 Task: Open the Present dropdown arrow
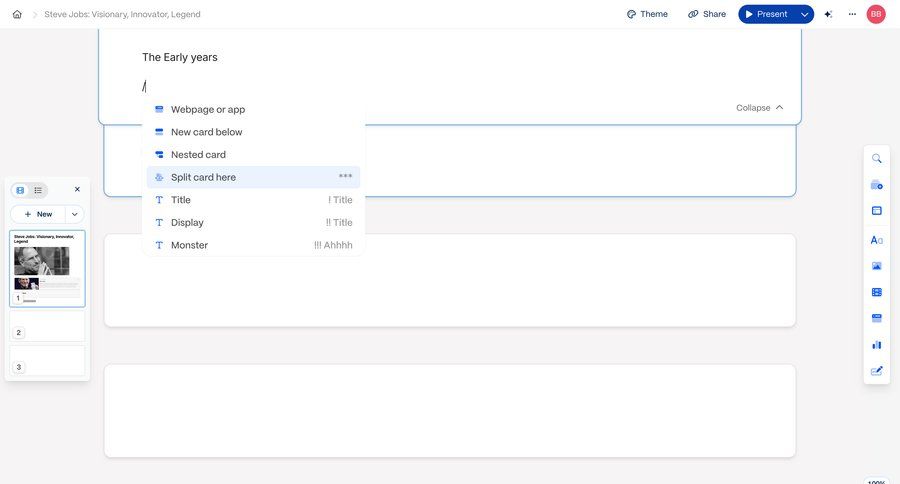click(x=805, y=14)
